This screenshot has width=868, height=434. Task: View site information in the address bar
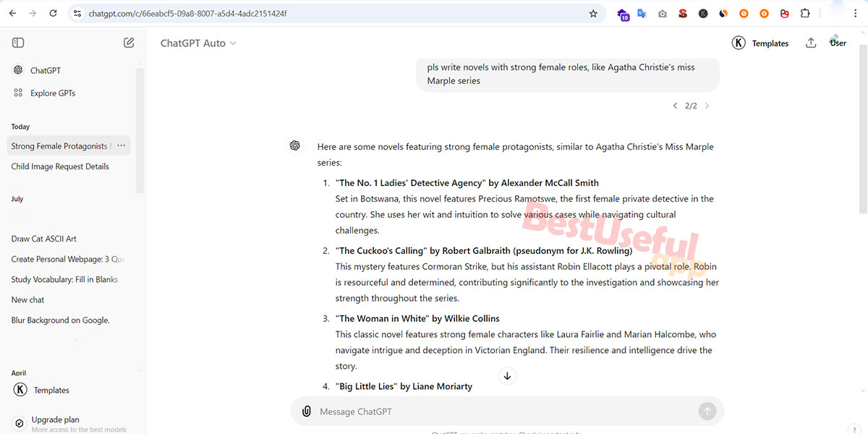pos(79,14)
